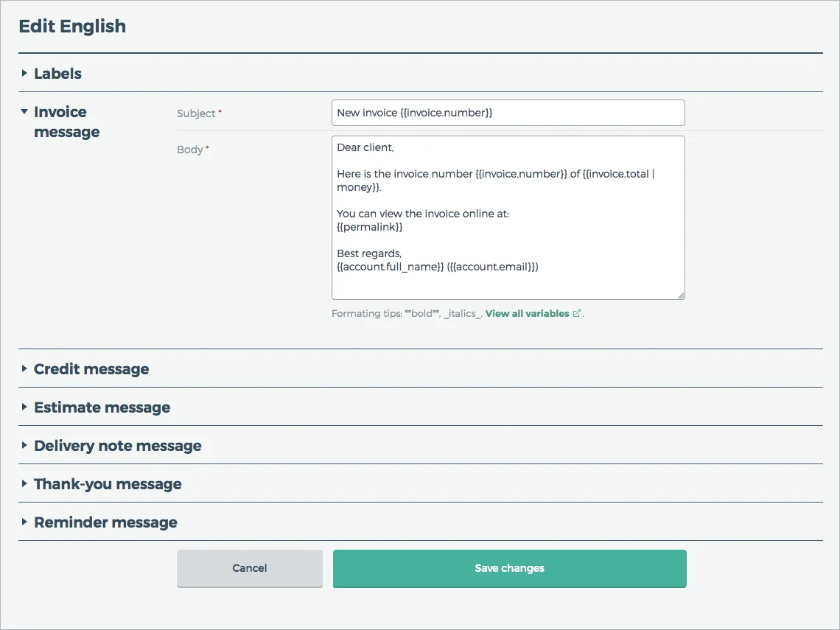Expand the Reminder message section
Image resolution: width=840 pixels, height=630 pixels.
105,522
